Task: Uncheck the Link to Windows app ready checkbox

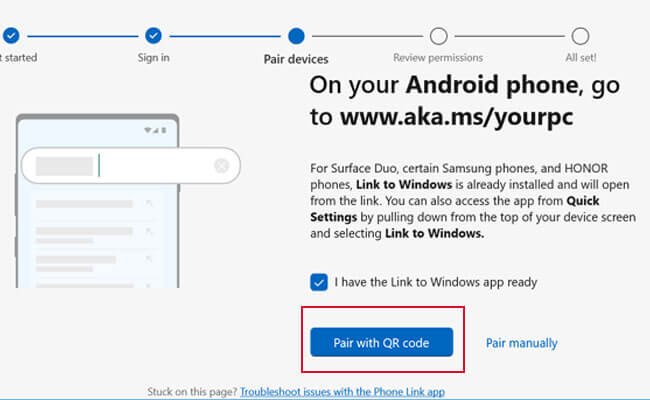Action: click(319, 282)
